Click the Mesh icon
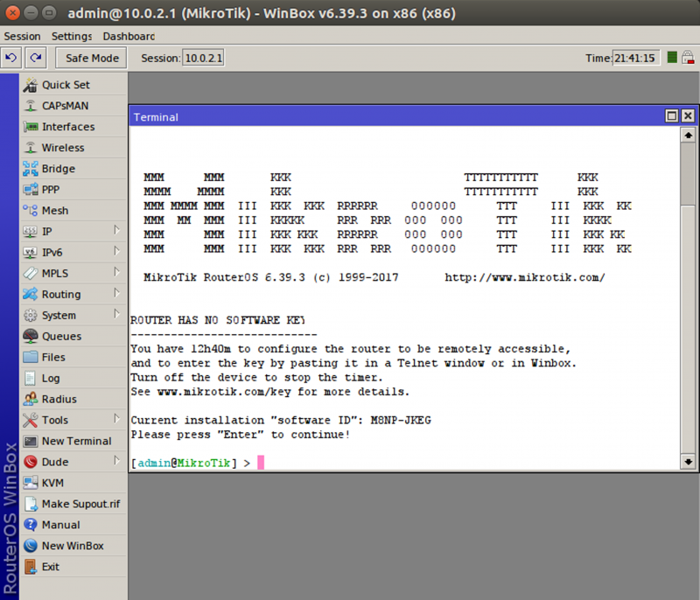Image resolution: width=700 pixels, height=600 pixels. coord(31,211)
